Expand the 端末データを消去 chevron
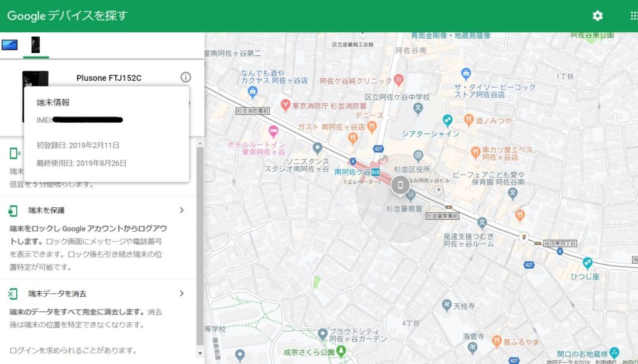Image resolution: width=638 pixels, height=364 pixels. 181,294
